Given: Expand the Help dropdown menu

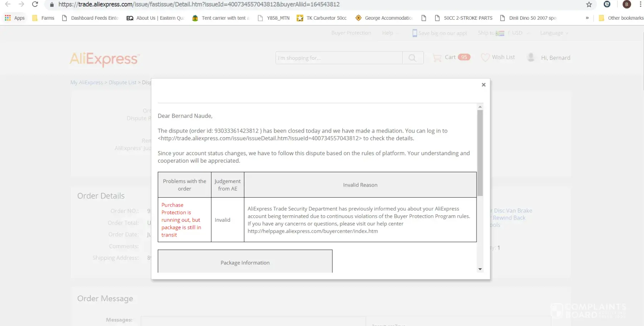Looking at the screenshot, I should click(390, 33).
